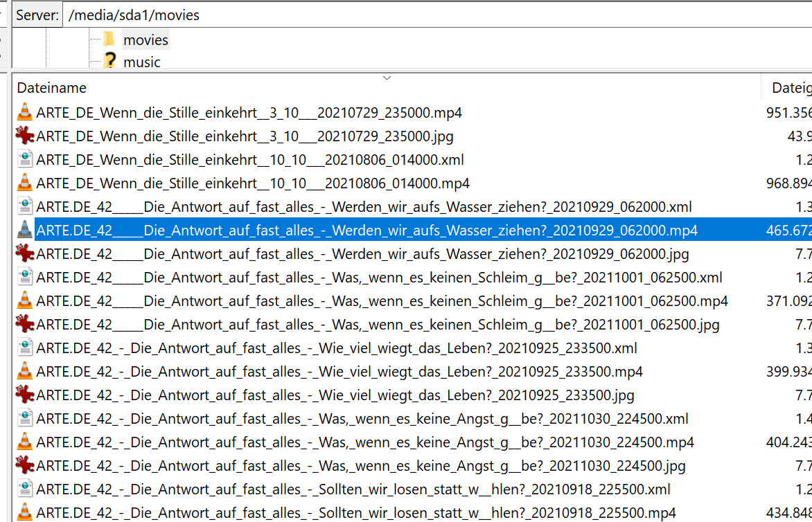Select keinen_Schleim mp4 file name
812x522 pixels.
[x=382, y=300]
